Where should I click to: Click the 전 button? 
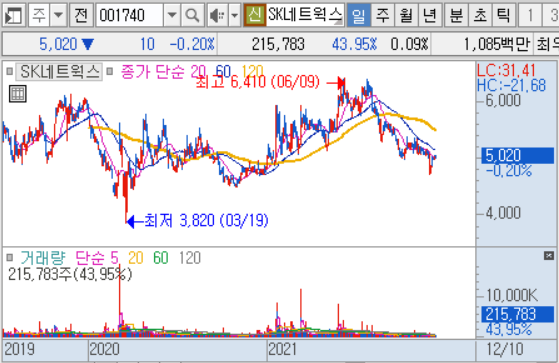click(x=81, y=15)
